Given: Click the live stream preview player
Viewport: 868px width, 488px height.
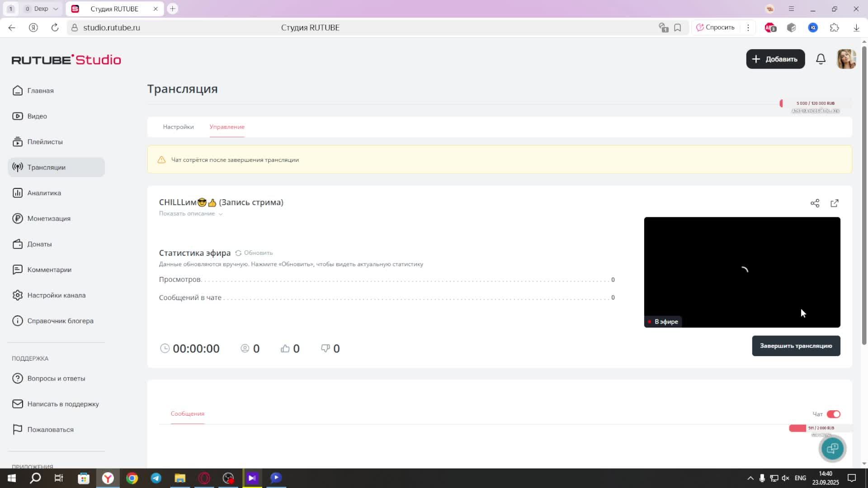Looking at the screenshot, I should [x=741, y=271].
